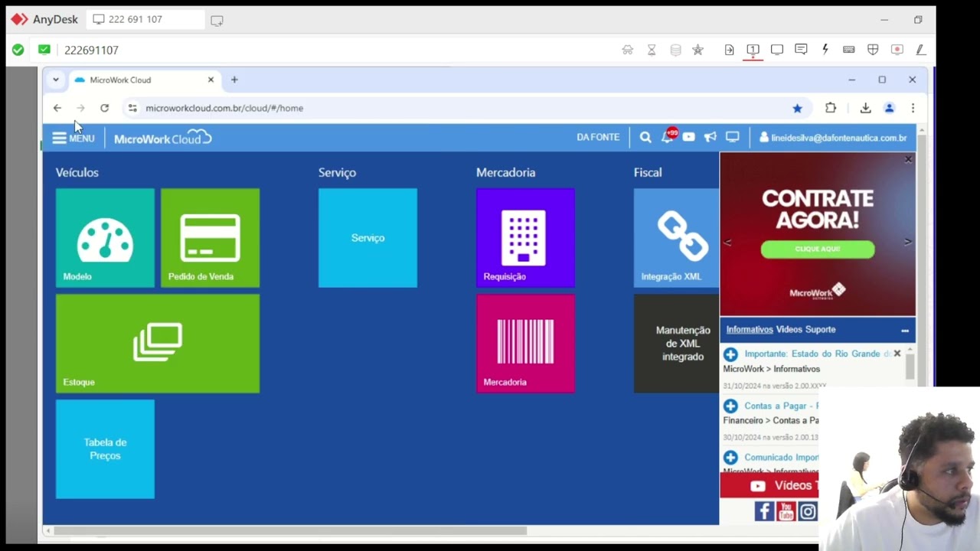Open the Pedido de Venda tile

211,238
